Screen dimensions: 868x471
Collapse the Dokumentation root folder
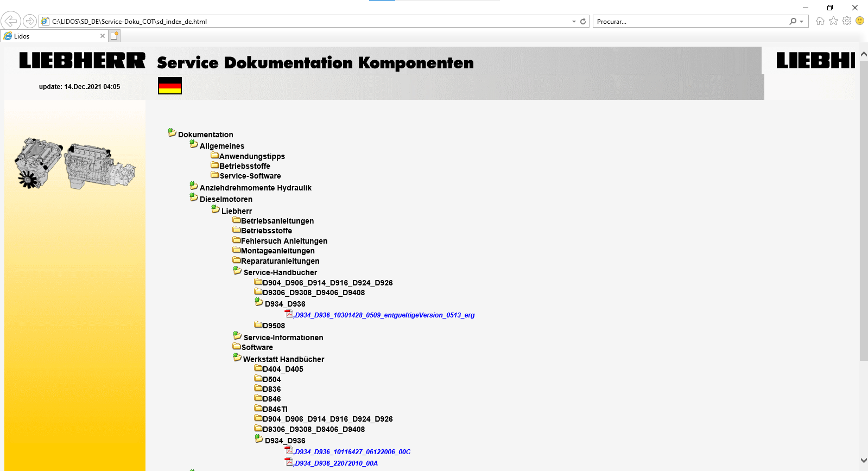coord(172,132)
